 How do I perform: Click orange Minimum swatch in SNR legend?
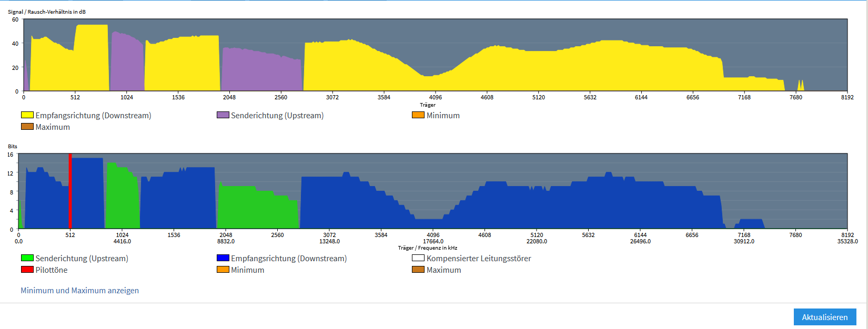click(x=418, y=115)
